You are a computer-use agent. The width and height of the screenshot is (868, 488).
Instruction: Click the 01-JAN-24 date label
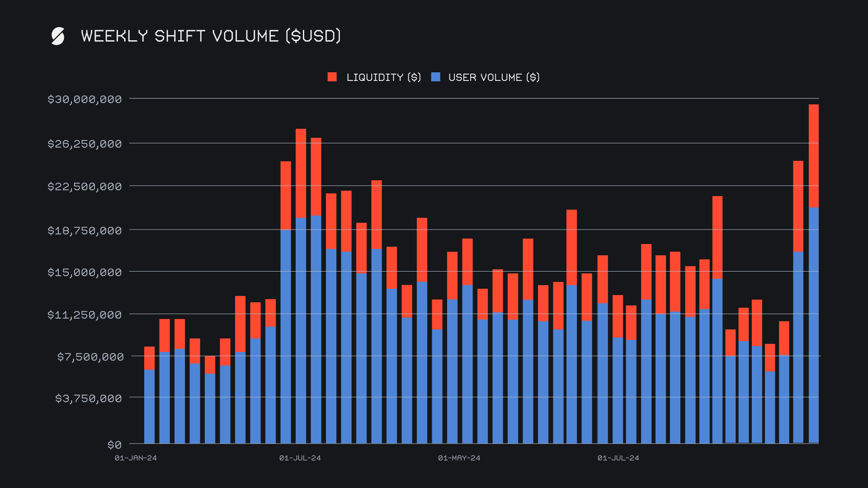pyautogui.click(x=136, y=458)
